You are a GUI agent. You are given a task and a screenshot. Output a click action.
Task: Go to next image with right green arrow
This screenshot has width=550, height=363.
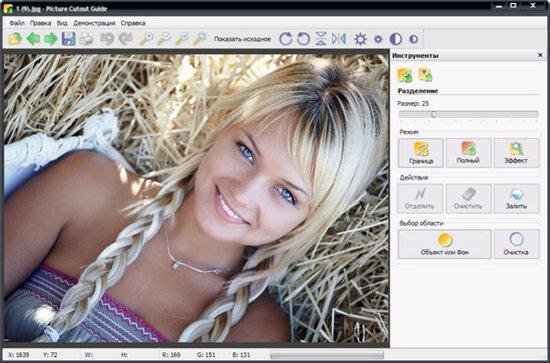pyautogui.click(x=51, y=39)
